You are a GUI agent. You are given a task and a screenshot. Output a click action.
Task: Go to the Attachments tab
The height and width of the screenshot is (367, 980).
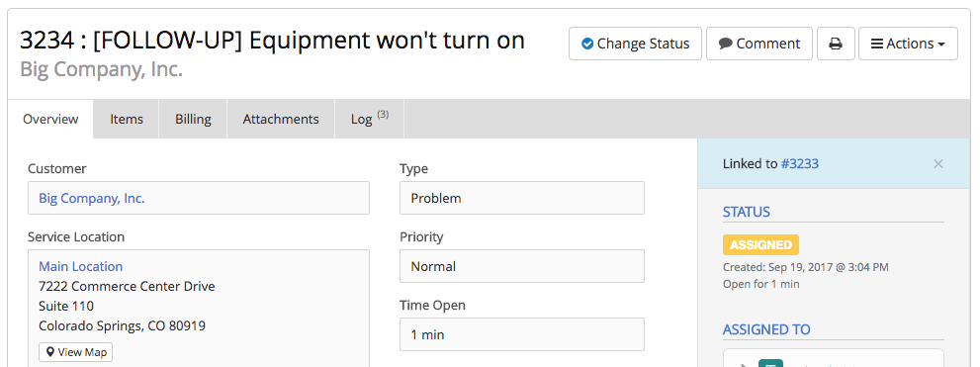pos(281,119)
